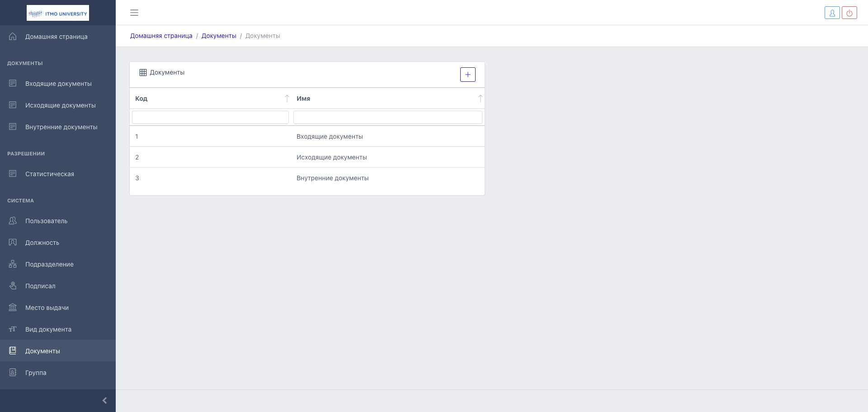This screenshot has width=868, height=412.
Task: Open Домашняя страница in the sidebar
Action: pos(56,37)
